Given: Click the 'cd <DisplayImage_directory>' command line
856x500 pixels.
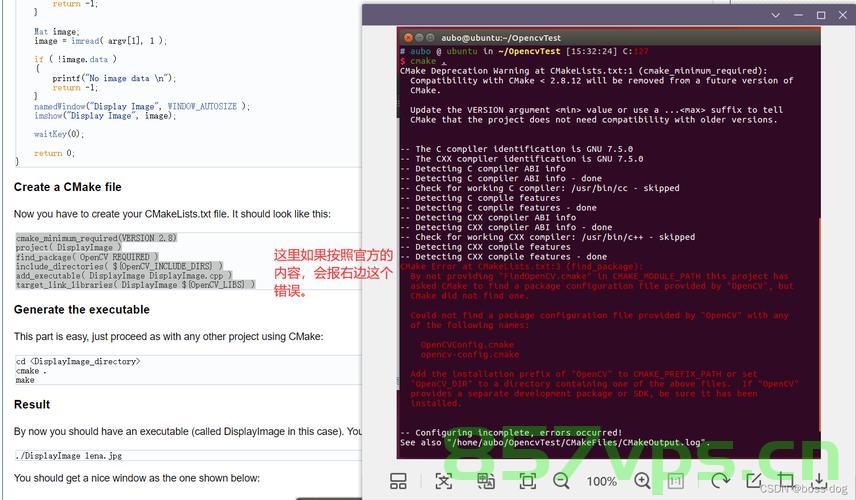Looking at the screenshot, I should pos(78,361).
